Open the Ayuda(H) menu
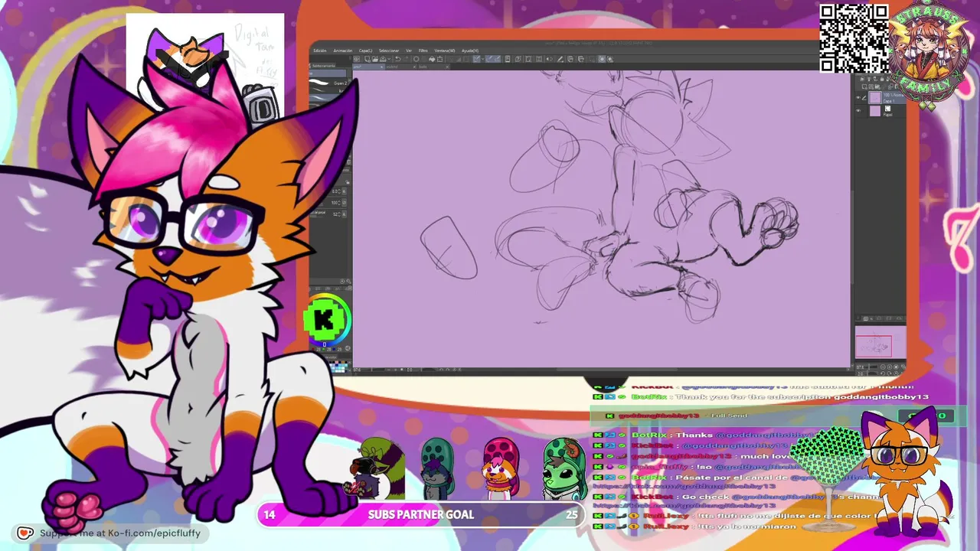The width and height of the screenshot is (980, 551). pos(470,51)
